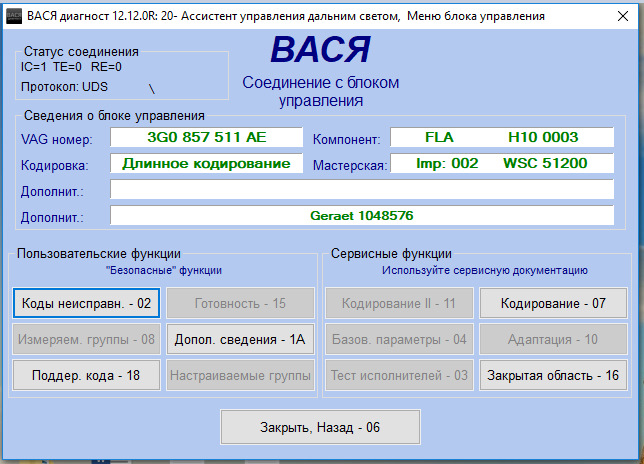Image resolution: width=644 pixels, height=464 pixels.
Task: Click the Мастерская: label
Action: [350, 165]
